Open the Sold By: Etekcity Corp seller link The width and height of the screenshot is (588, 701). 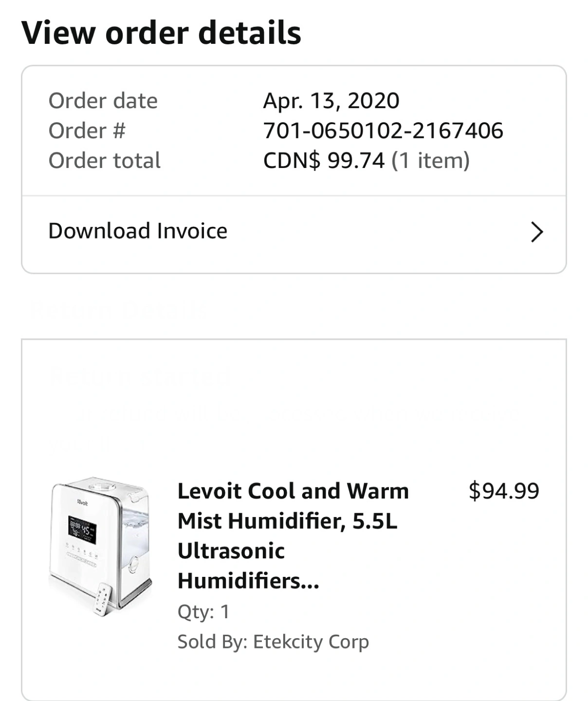(273, 642)
